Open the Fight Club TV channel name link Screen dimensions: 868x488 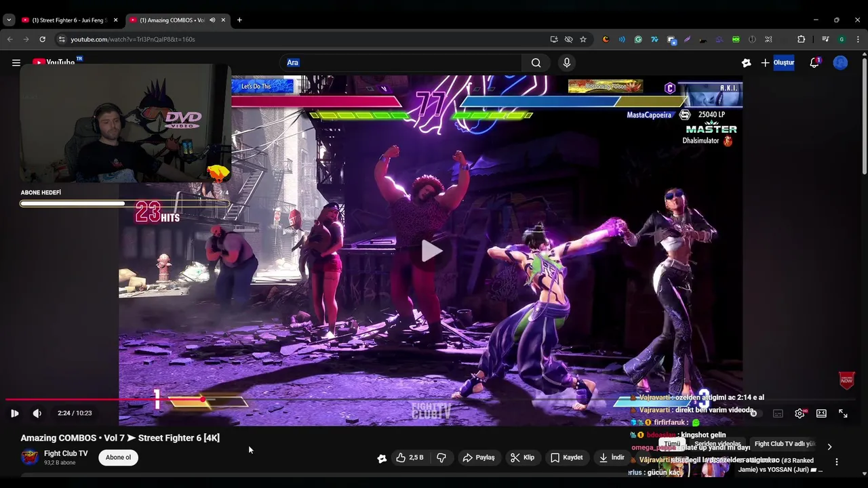66,453
